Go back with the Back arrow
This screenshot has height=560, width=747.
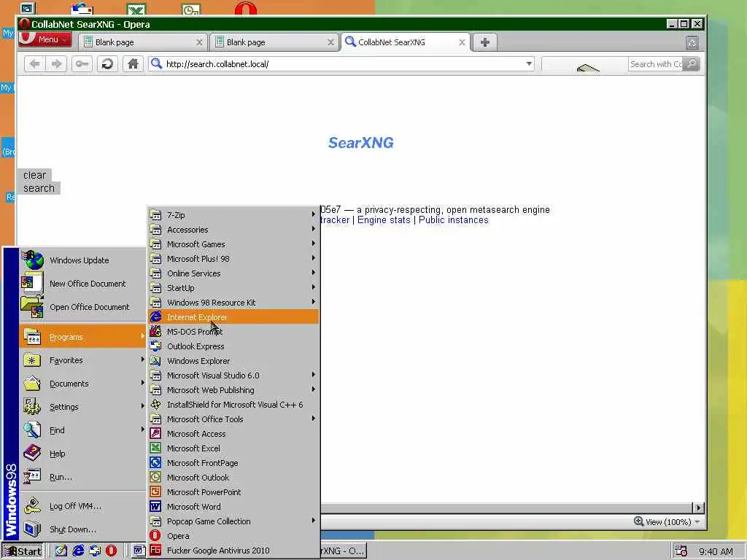click(35, 64)
